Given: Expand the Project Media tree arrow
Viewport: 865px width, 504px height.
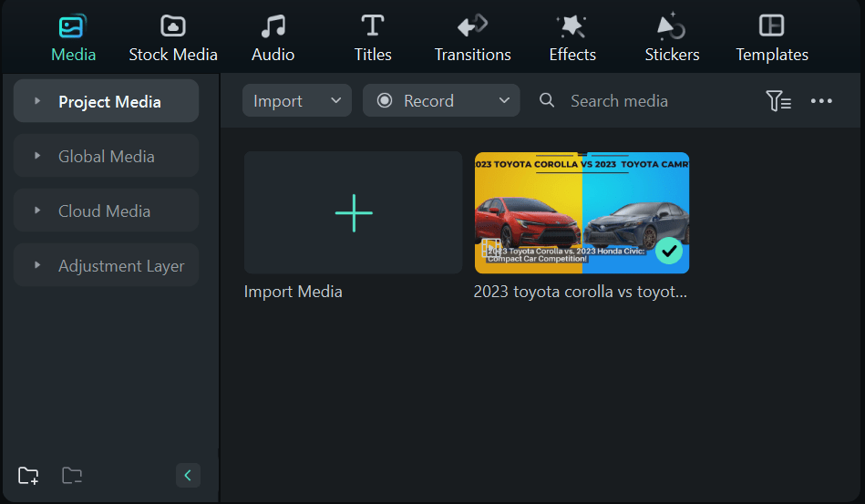Looking at the screenshot, I should pyautogui.click(x=37, y=101).
